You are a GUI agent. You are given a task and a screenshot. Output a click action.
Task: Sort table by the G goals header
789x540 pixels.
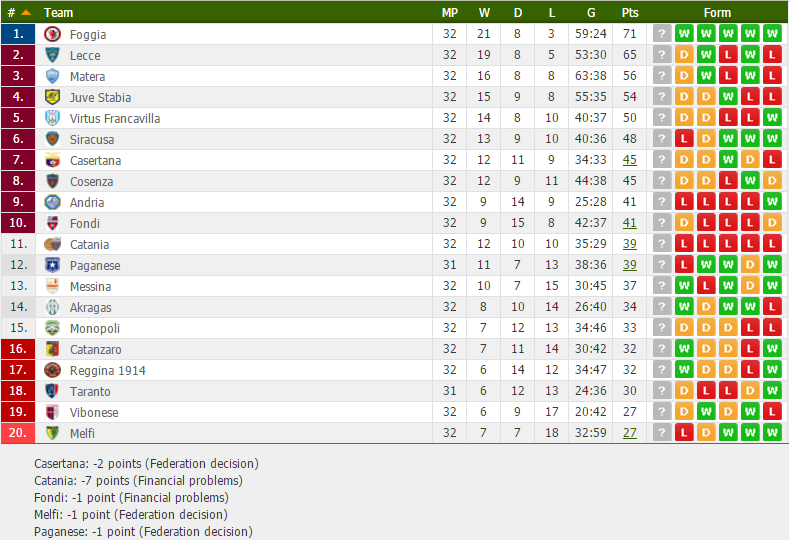click(591, 13)
